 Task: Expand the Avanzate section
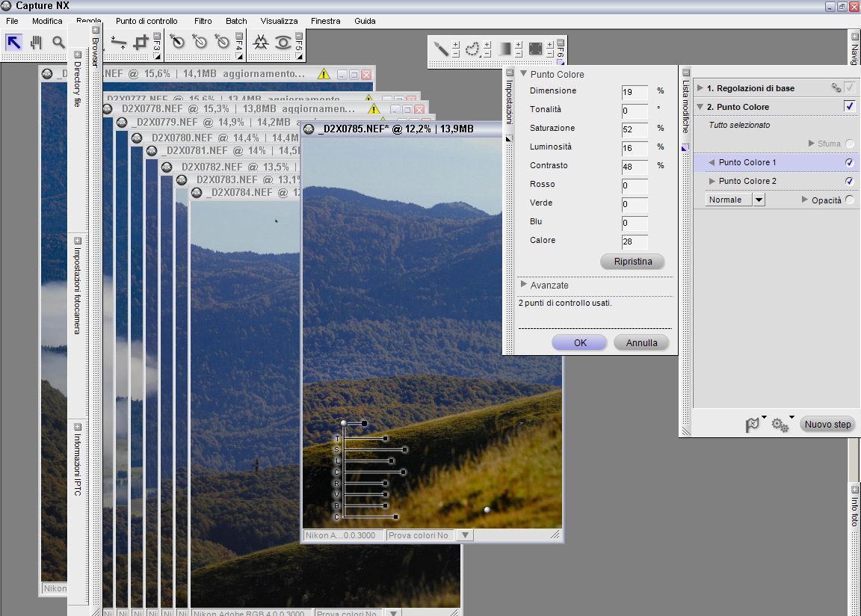524,284
